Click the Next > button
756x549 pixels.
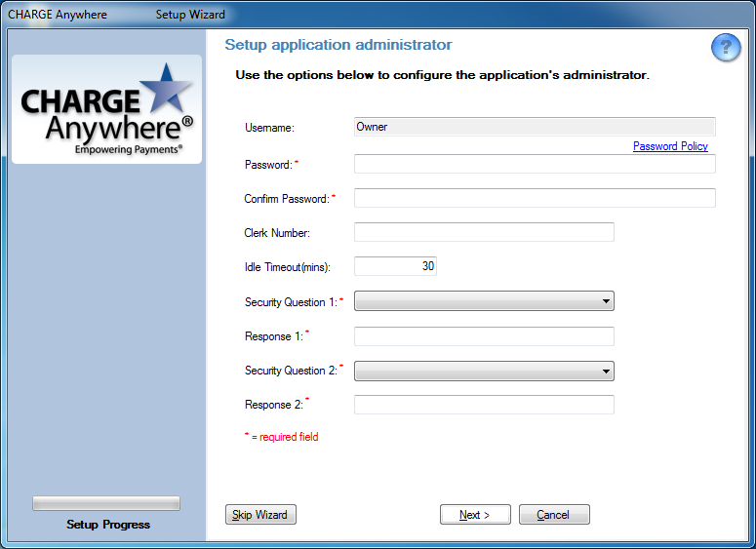click(x=475, y=515)
